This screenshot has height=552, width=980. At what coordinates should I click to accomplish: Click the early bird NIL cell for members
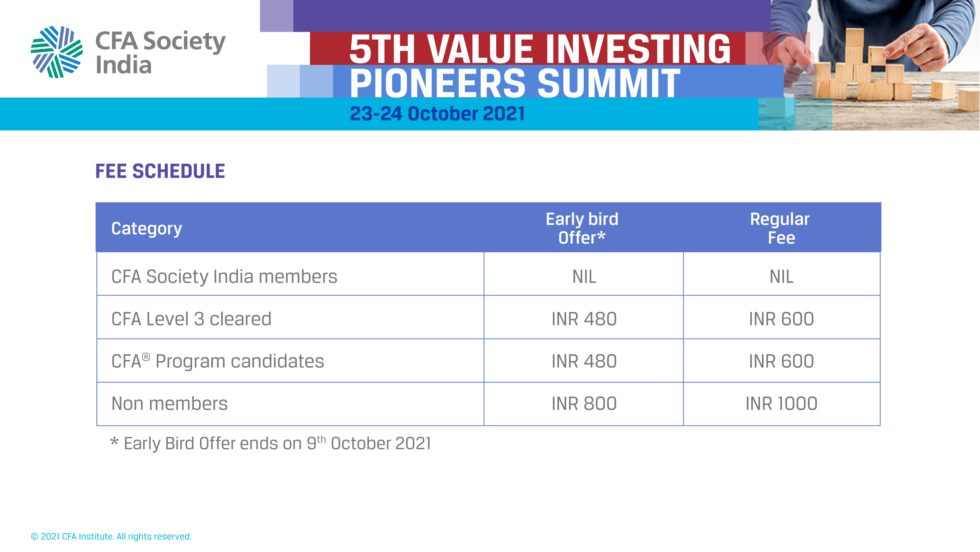[584, 277]
